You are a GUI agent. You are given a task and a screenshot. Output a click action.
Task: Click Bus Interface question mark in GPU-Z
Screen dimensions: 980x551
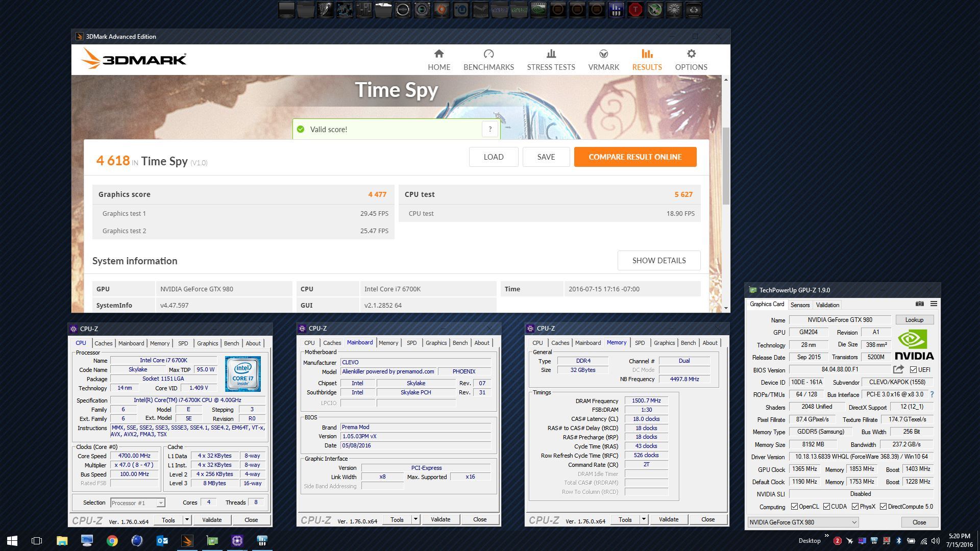932,394
